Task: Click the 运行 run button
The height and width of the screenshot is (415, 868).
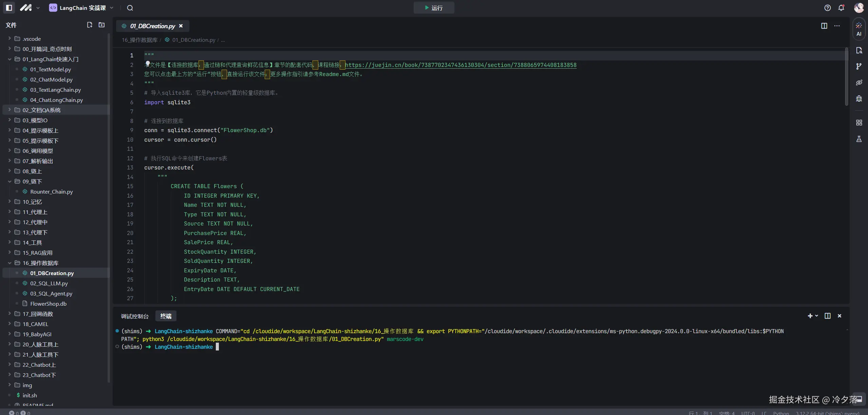Action: [x=434, y=8]
